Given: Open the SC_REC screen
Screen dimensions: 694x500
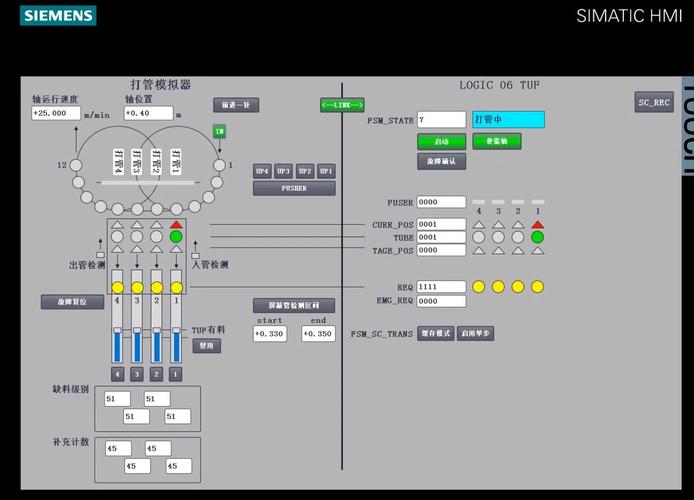Looking at the screenshot, I should coord(655,103).
